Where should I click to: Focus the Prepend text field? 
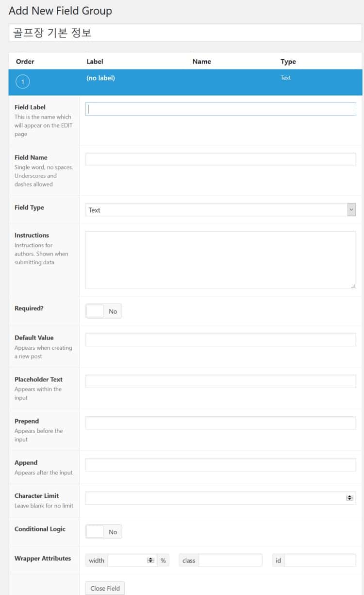coord(220,423)
